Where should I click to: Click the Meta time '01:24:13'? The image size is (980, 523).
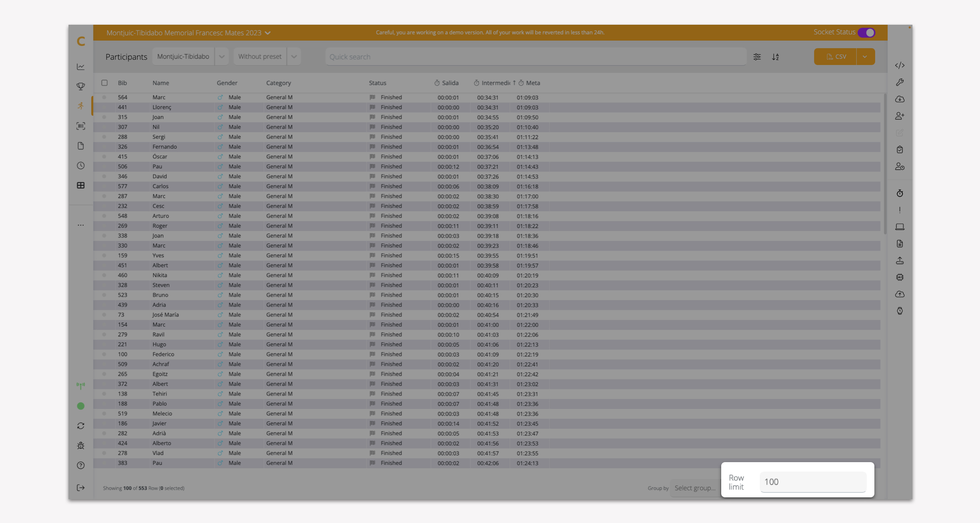coord(528,463)
